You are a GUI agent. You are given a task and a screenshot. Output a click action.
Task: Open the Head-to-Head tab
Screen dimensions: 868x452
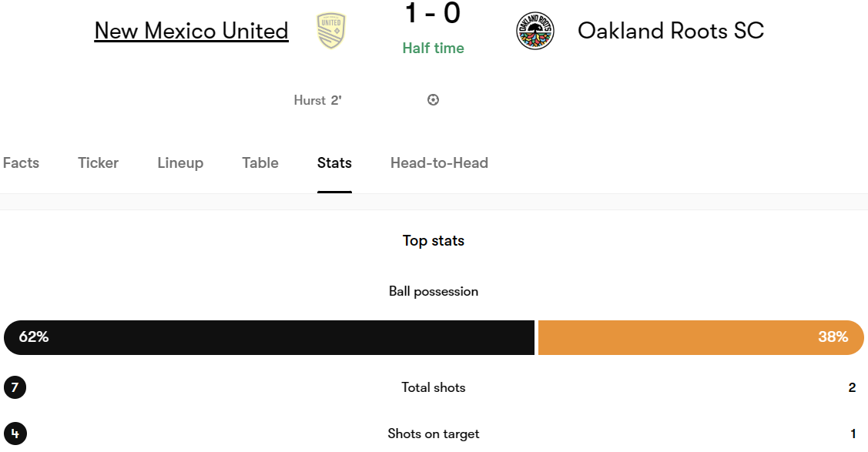click(x=439, y=162)
